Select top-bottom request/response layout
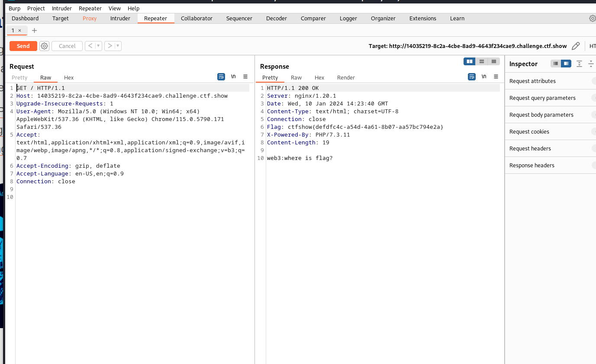The width and height of the screenshot is (596, 364). pos(481,61)
